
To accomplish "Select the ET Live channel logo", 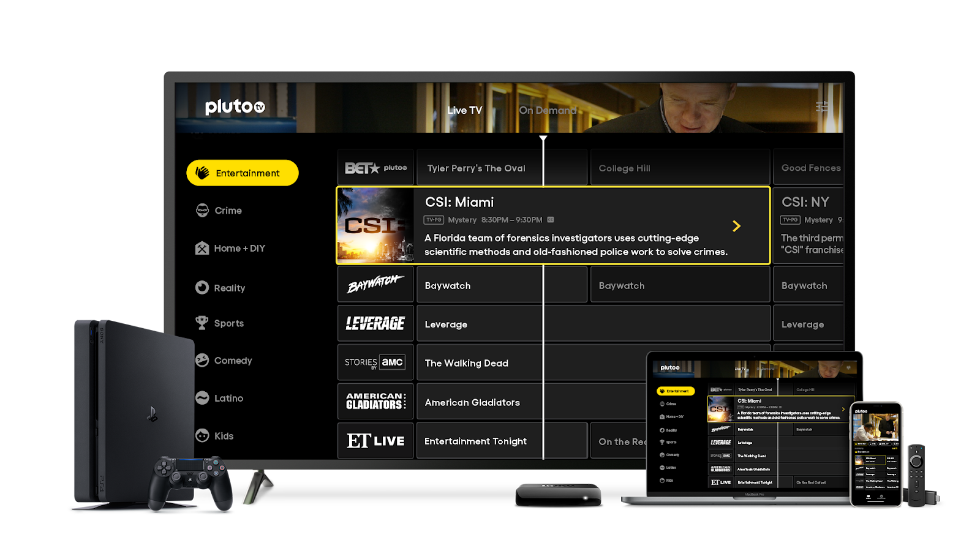I will [375, 441].
